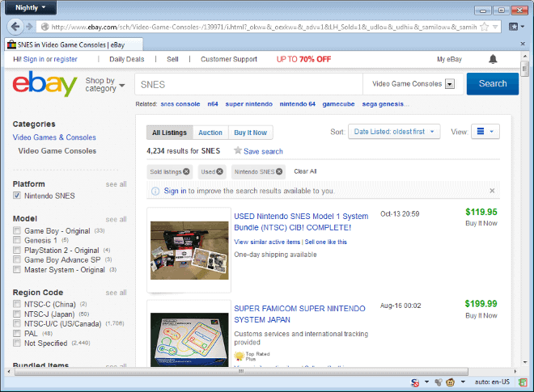The image size is (534, 392).
Task: Open the Shop by category menu
Action: coord(105,84)
